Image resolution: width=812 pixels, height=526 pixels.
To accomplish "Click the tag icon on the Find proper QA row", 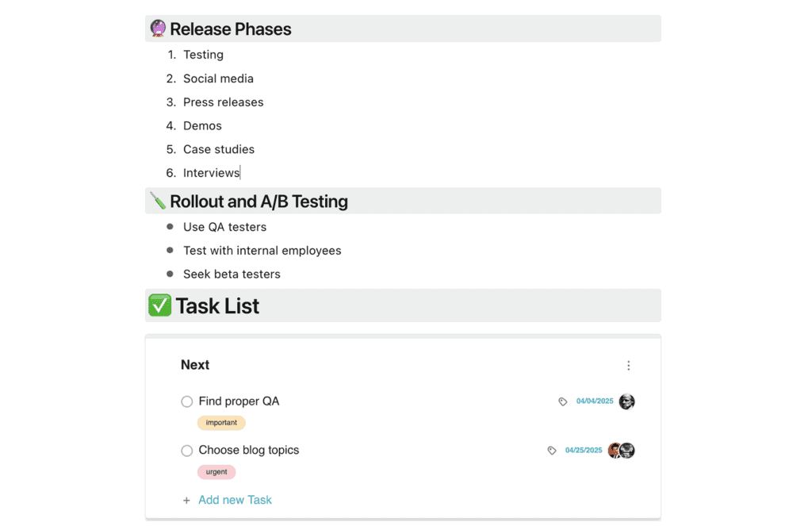I will tap(564, 401).
